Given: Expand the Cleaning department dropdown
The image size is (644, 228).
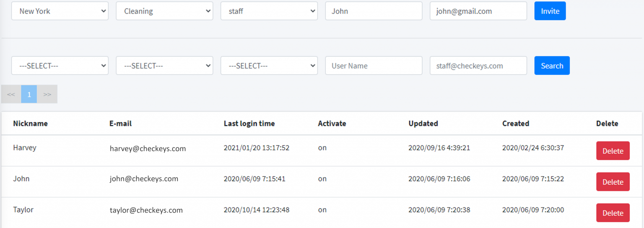Looking at the screenshot, I should 164,11.
